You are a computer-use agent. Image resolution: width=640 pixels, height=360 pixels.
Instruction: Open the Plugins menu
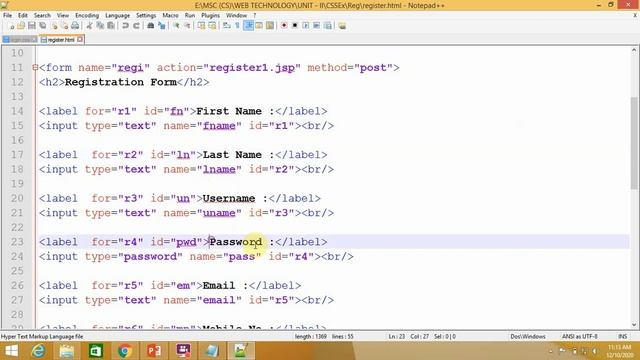tap(211, 15)
